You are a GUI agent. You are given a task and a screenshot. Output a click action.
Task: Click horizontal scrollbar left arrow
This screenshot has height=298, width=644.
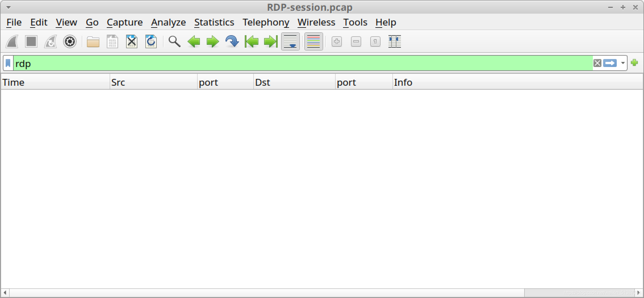coord(5,292)
